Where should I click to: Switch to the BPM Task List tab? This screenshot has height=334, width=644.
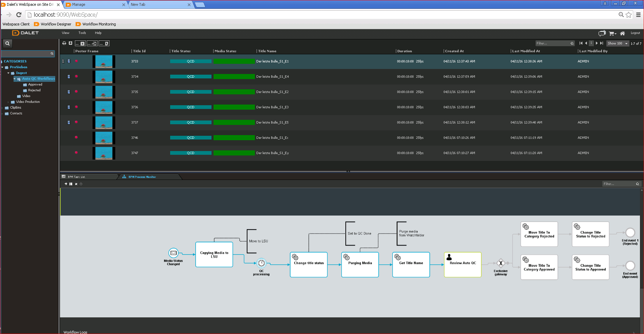point(76,177)
